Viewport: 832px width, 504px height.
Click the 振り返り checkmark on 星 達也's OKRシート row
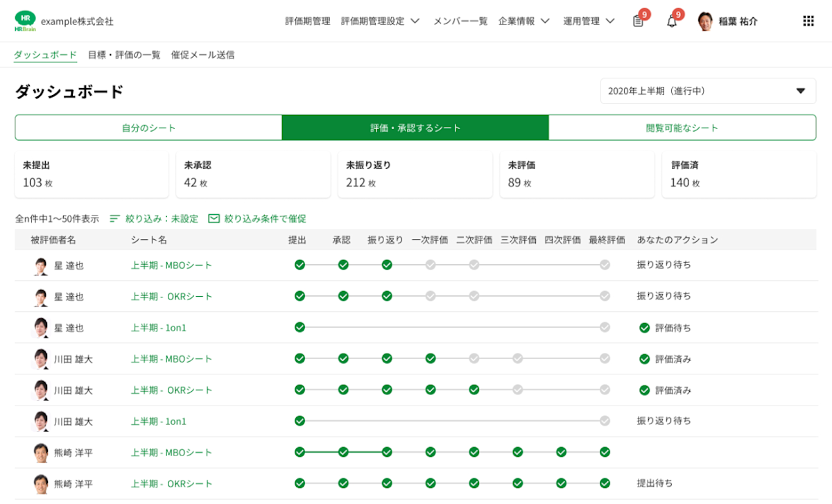(x=386, y=296)
